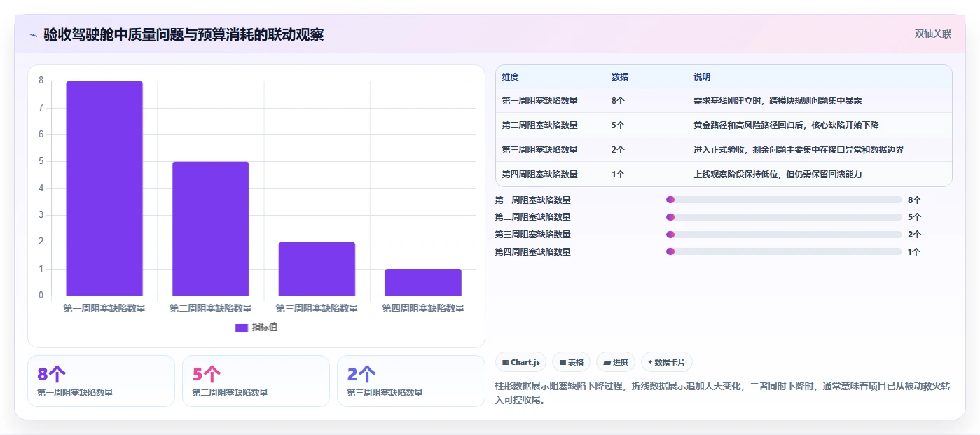Click the 第二周阻塞缺陷数量 bar in the chart
The height and width of the screenshot is (435, 980).
[211, 228]
